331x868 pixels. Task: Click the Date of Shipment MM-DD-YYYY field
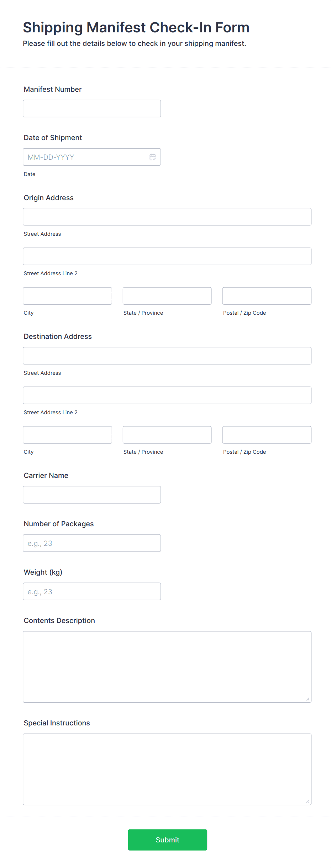click(82, 157)
